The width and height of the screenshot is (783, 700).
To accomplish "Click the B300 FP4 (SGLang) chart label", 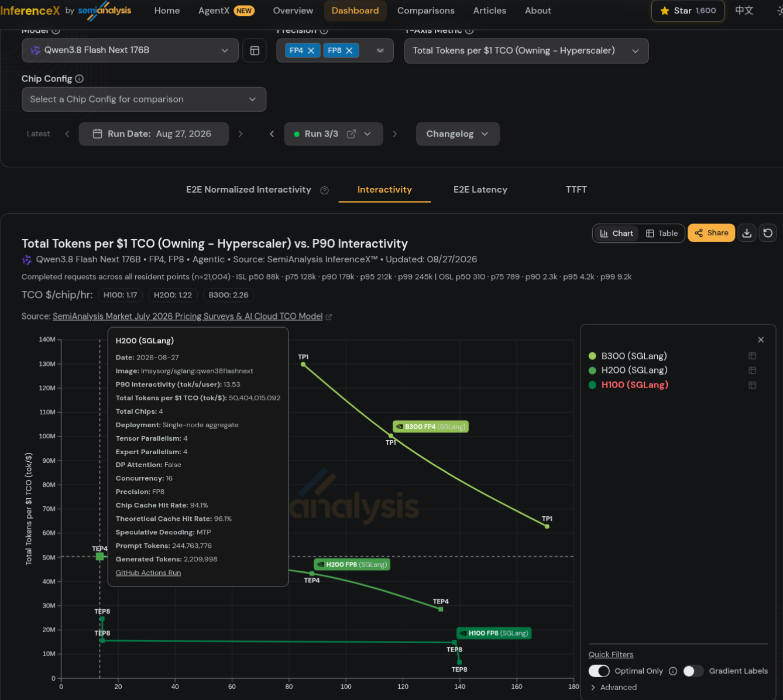I will coord(431,427).
